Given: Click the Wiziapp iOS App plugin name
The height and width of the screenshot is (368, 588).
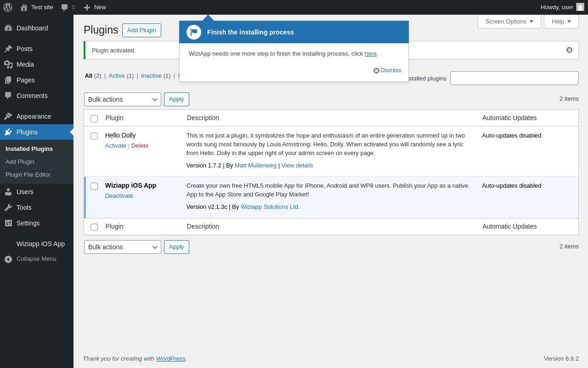Looking at the screenshot, I should pyautogui.click(x=130, y=185).
